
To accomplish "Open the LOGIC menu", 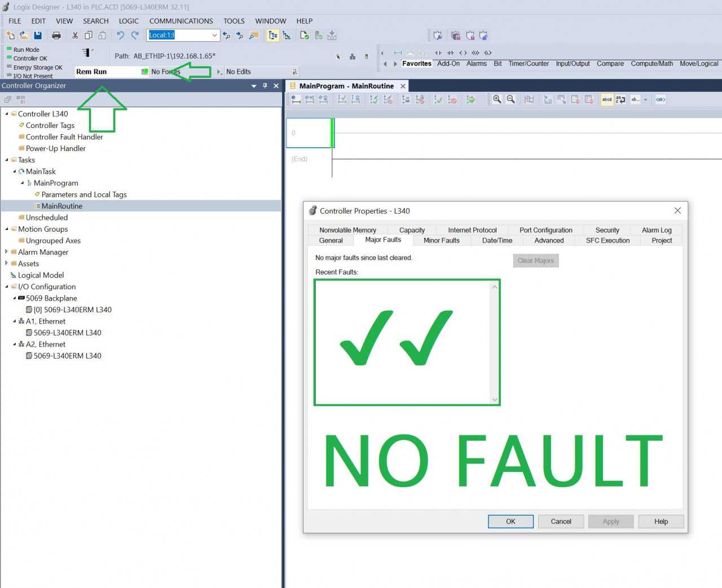I will point(129,21).
